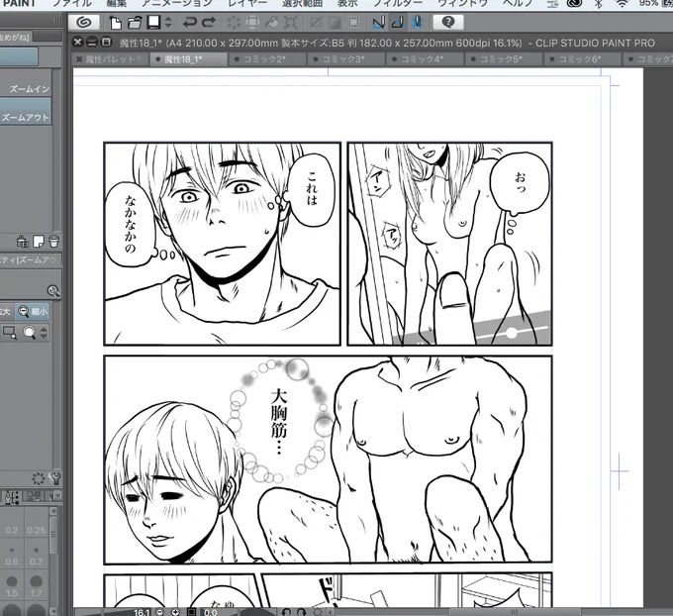Pick the 0.2 brush size preset
Viewport: 673px width, 616px height.
coord(12,522)
